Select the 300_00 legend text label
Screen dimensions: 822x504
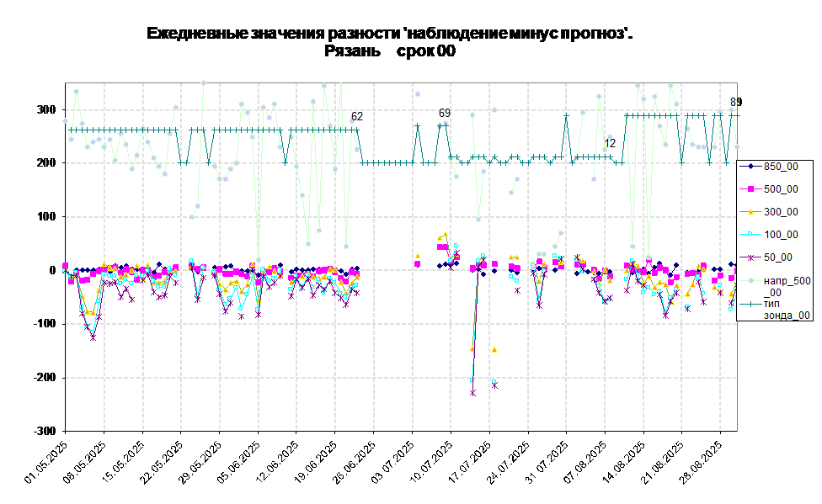coord(781,212)
